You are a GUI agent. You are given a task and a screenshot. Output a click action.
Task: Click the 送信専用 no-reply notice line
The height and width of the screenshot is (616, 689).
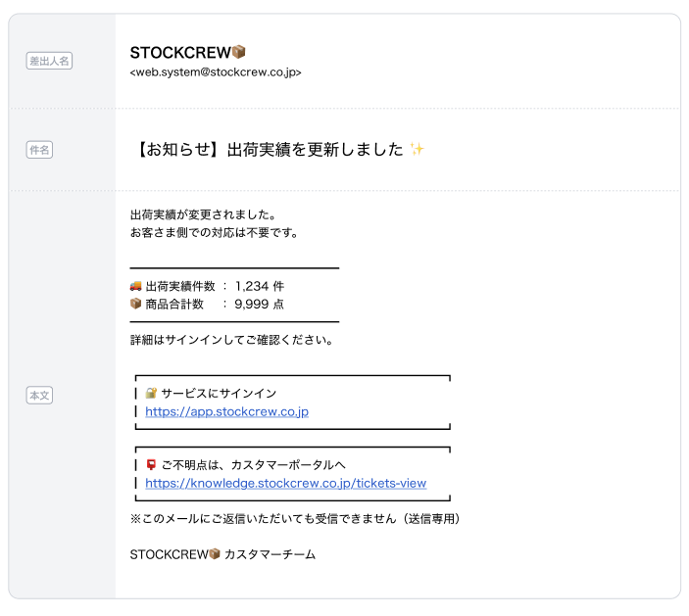tap(295, 518)
